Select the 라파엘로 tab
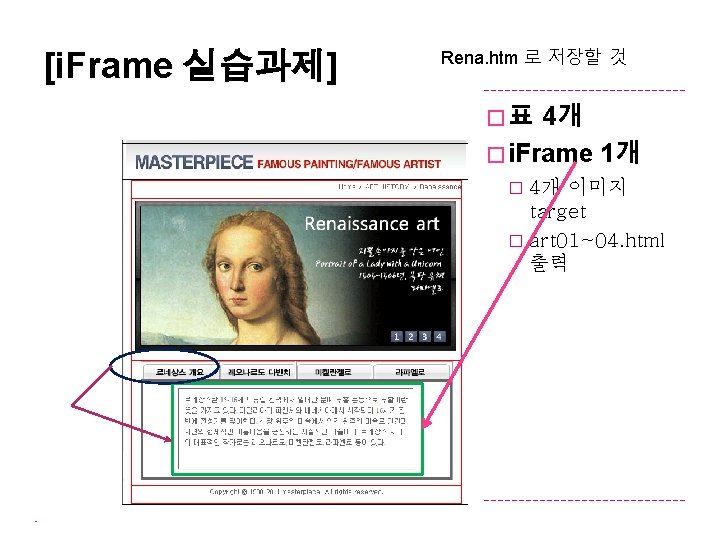Image resolution: width=720 pixels, height=540 pixels. point(411,372)
